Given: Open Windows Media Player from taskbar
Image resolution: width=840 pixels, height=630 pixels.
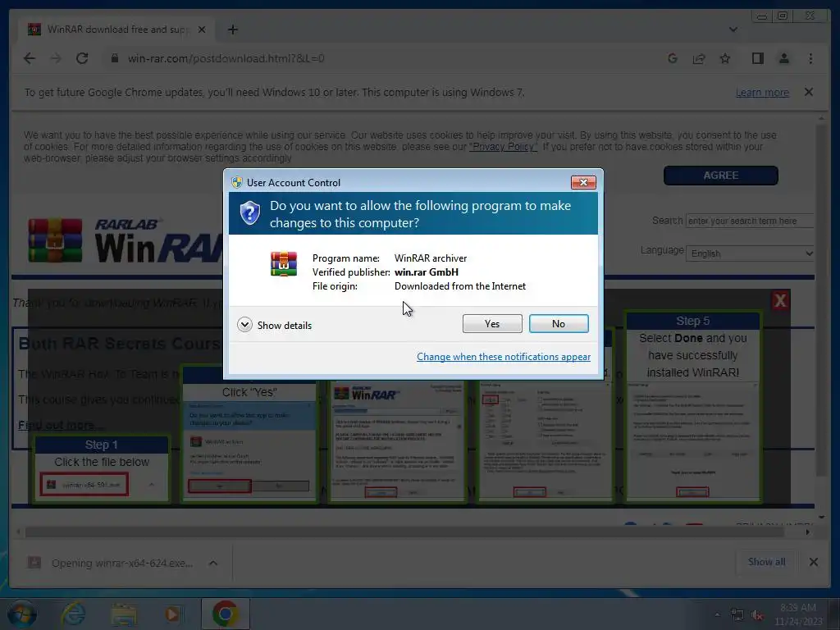Looking at the screenshot, I should 172,614.
